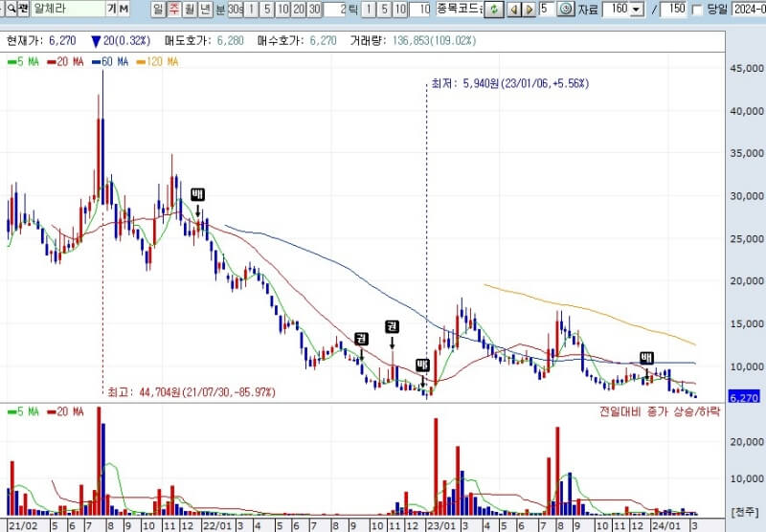766x532 pixels.
Task: Click the red 20 MA price legend
Action: [x=65, y=61]
